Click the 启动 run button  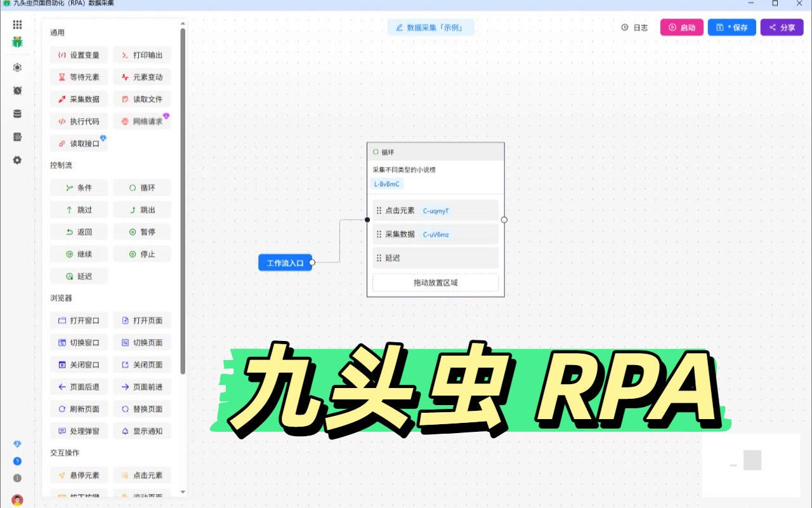681,27
